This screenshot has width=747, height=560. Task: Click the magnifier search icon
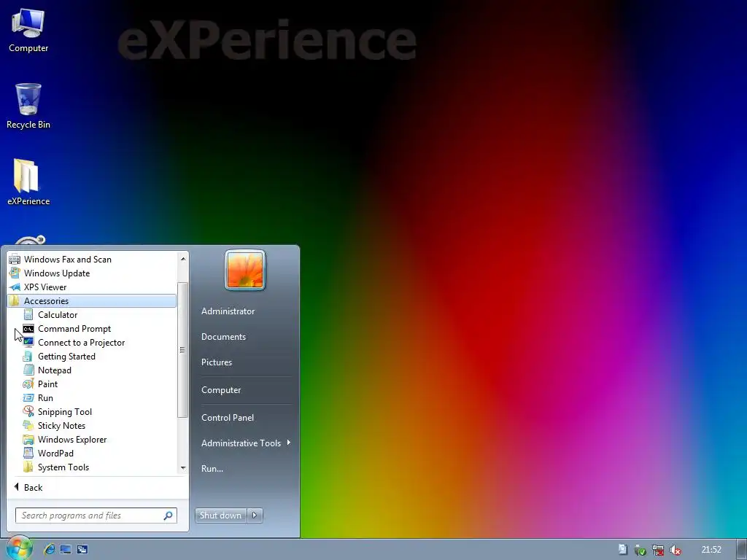[x=169, y=516]
